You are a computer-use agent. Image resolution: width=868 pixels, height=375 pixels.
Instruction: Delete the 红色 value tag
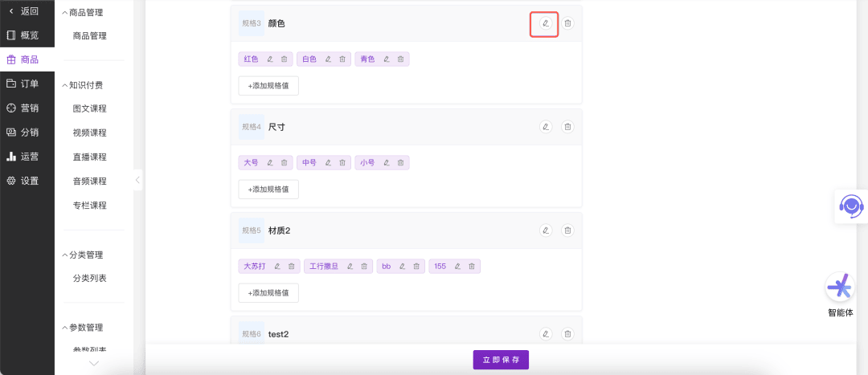tap(284, 59)
